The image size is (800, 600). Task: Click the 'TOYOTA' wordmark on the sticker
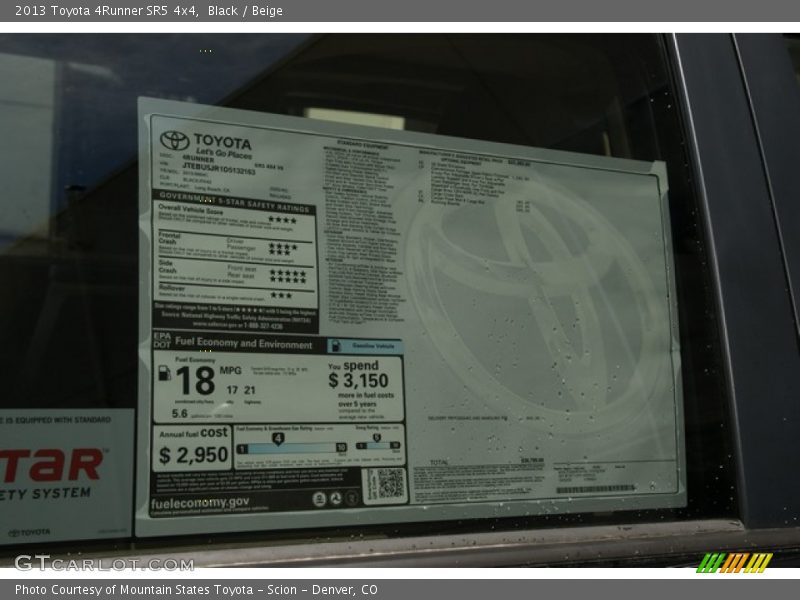pos(223,142)
